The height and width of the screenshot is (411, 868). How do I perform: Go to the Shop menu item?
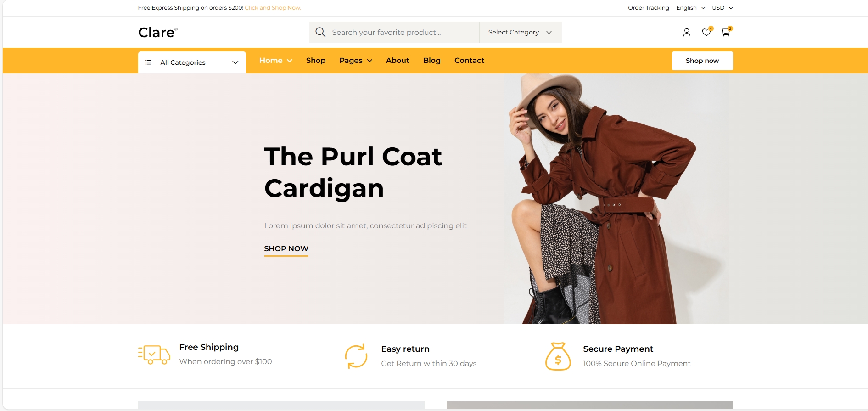click(316, 61)
